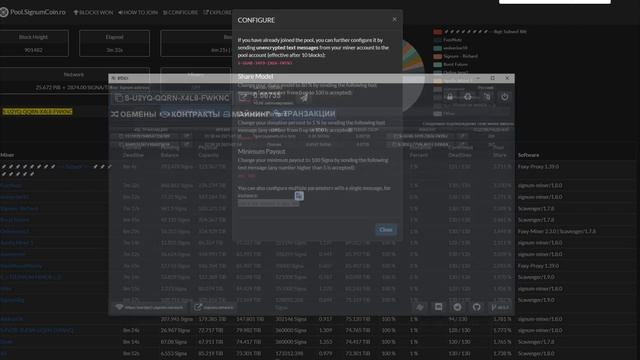640x360 pixels.
Task: Open CONFIGURE in the pool navigation
Action: pyautogui.click(x=180, y=12)
